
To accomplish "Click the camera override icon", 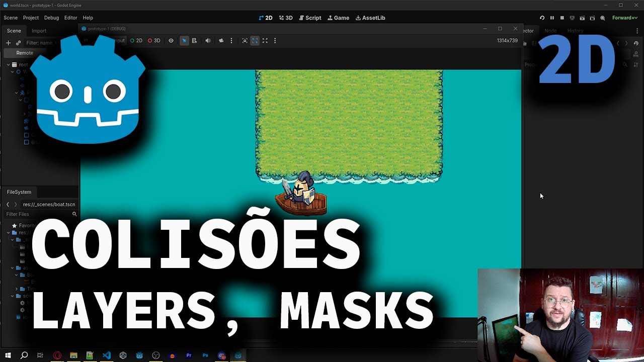I will [221, 41].
